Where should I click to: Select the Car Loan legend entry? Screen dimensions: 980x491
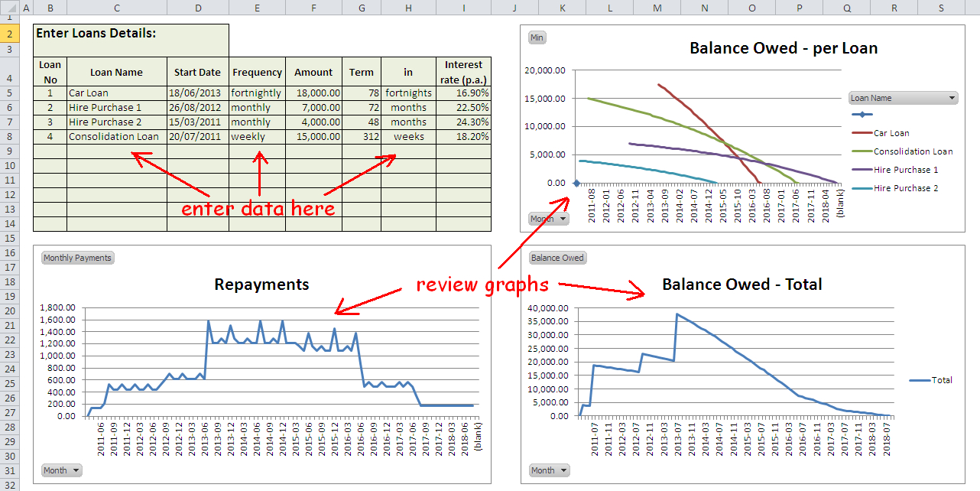pos(891,133)
